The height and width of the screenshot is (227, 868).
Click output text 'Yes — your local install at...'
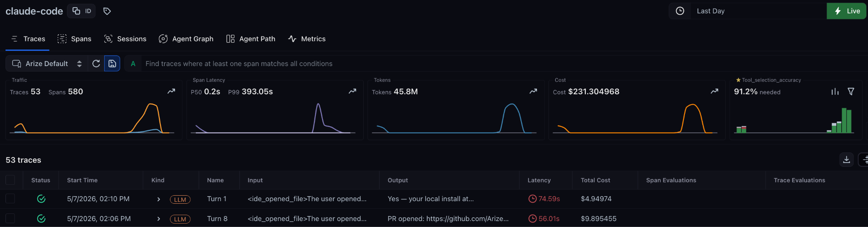click(x=431, y=199)
